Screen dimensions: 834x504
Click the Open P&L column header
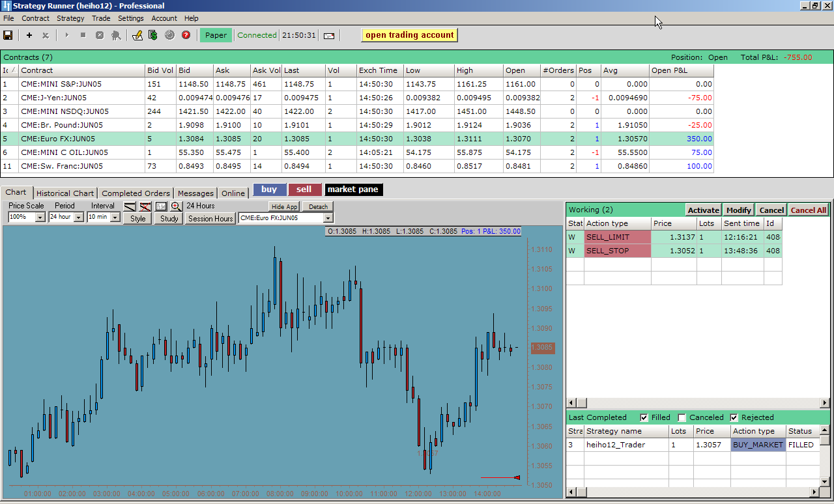point(682,70)
